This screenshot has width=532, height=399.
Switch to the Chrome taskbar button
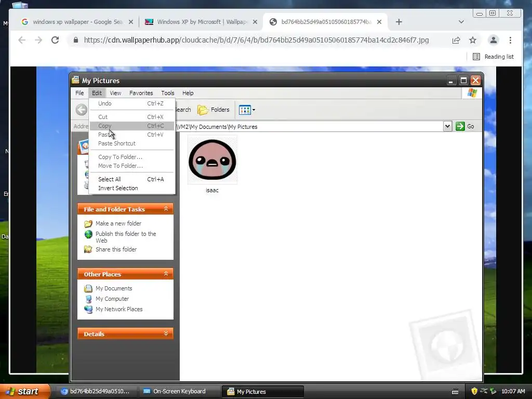[96, 391]
